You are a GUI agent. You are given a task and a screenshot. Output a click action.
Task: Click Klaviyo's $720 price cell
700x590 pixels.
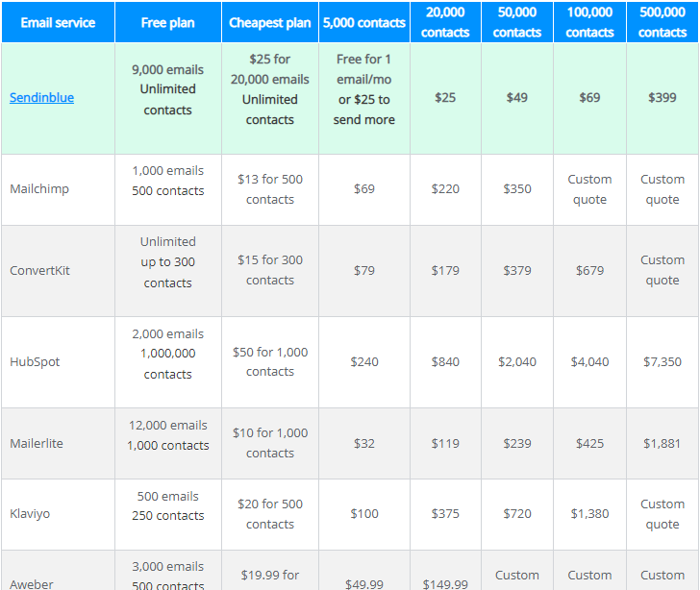(517, 514)
